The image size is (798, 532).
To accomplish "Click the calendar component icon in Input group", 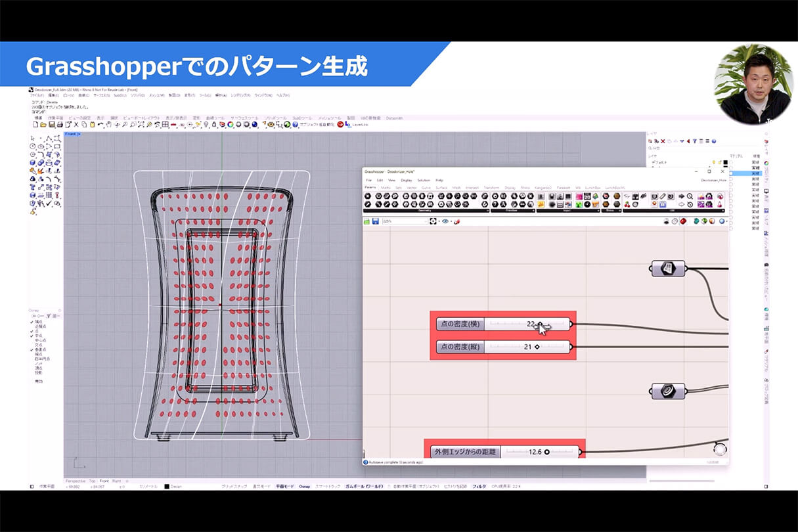I will (587, 196).
